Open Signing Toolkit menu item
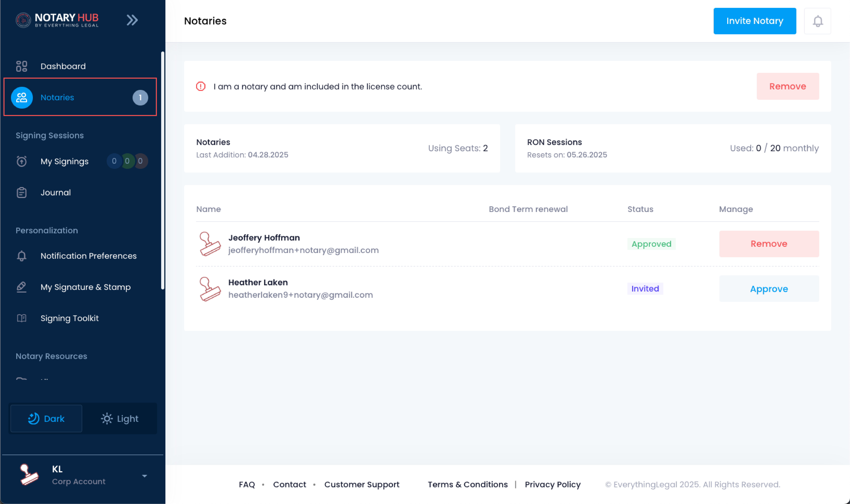Image resolution: width=850 pixels, height=504 pixels. [x=70, y=318]
